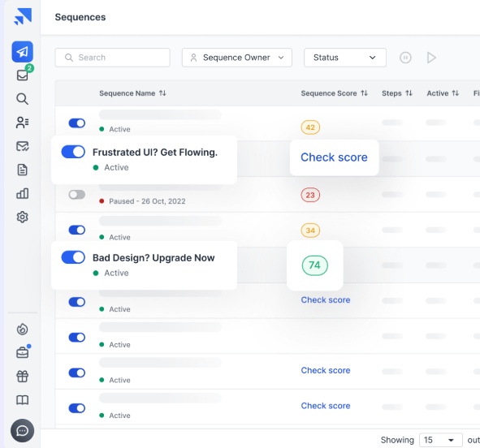The width and height of the screenshot is (480, 448).
Task: Open the flame warm-up icon in sidebar
Action: coord(23,330)
